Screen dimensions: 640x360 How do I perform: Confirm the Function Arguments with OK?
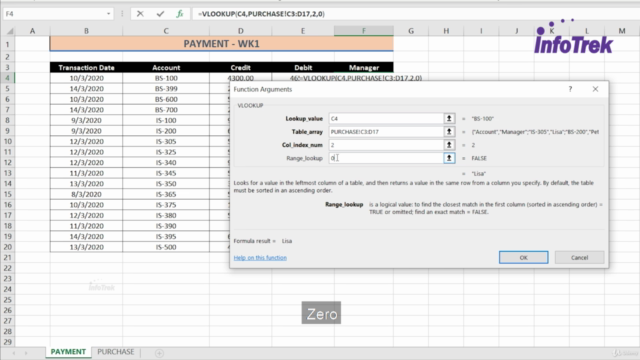[523, 258]
